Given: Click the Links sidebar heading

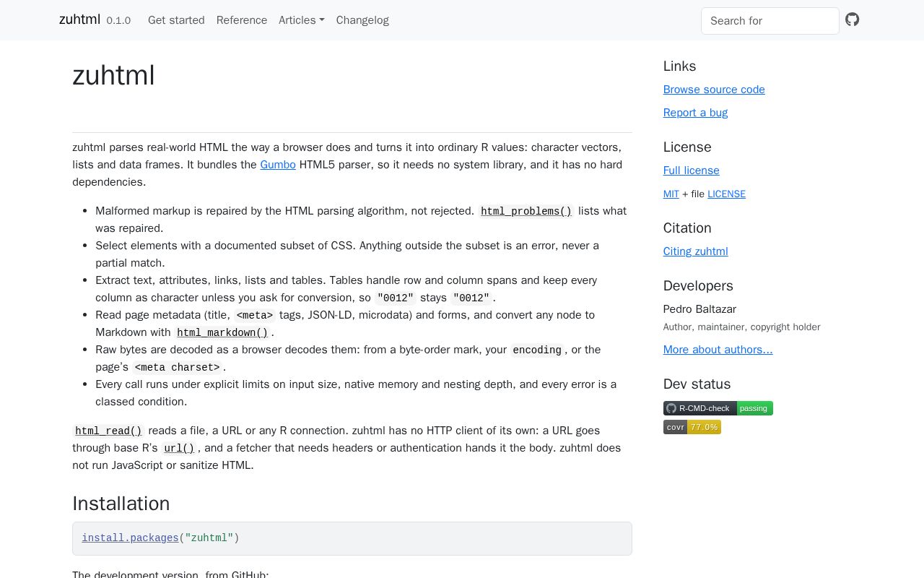Looking at the screenshot, I should (x=679, y=66).
